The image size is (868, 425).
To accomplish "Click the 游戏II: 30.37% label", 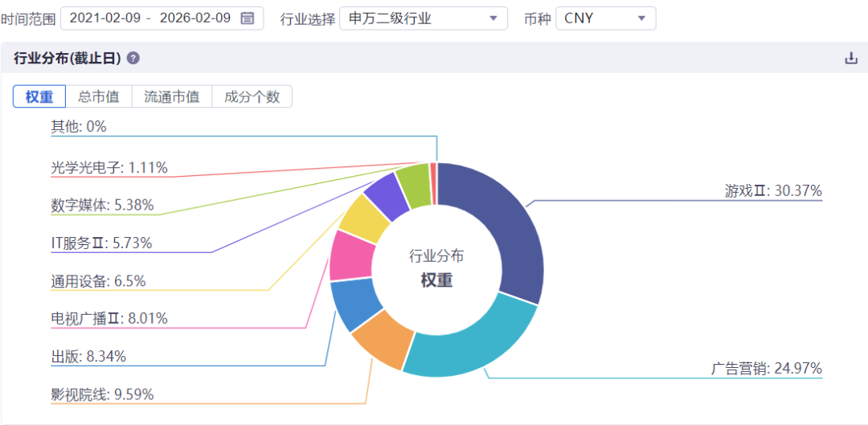I will (x=773, y=191).
